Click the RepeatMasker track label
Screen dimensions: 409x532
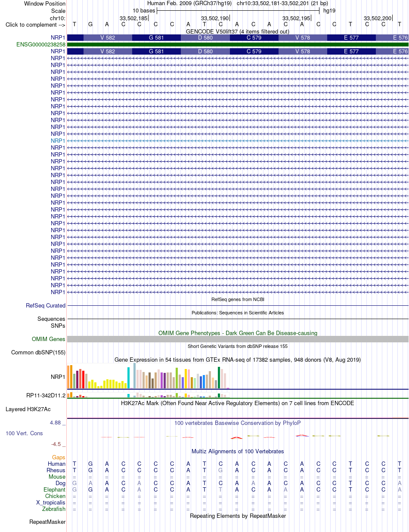coord(47,522)
